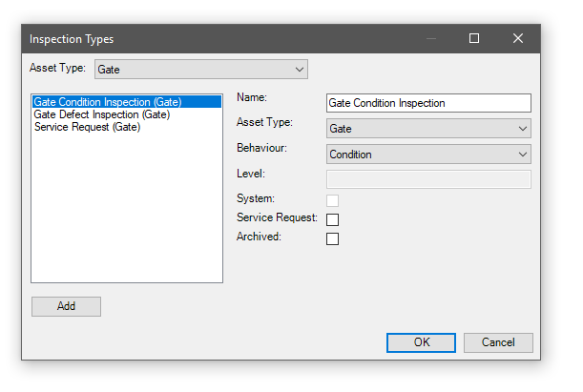Choose Service Request (Gate) from the list
The image size is (583, 392).
coord(87,127)
